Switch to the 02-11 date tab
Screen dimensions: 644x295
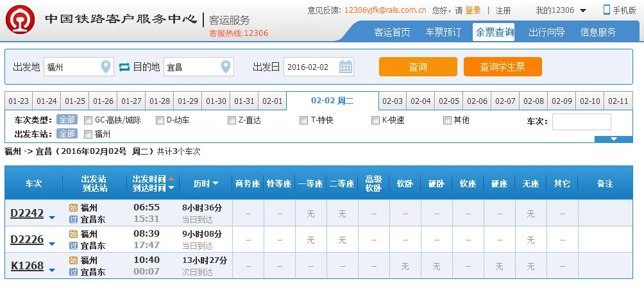tap(618, 101)
